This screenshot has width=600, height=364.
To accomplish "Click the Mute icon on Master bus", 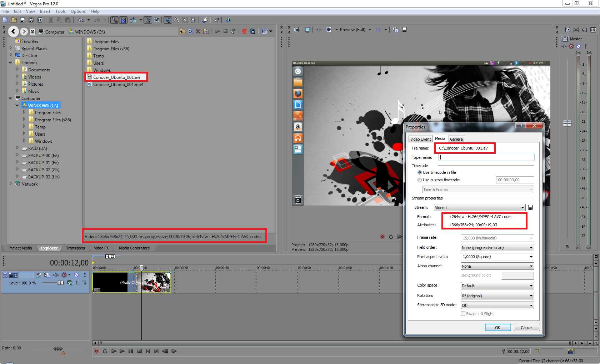I will [x=578, y=46].
